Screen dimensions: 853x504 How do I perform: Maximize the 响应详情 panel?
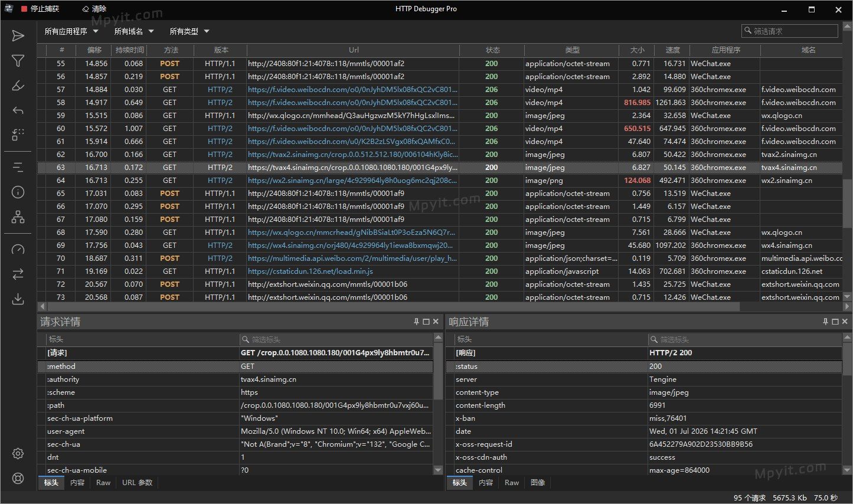[835, 322]
